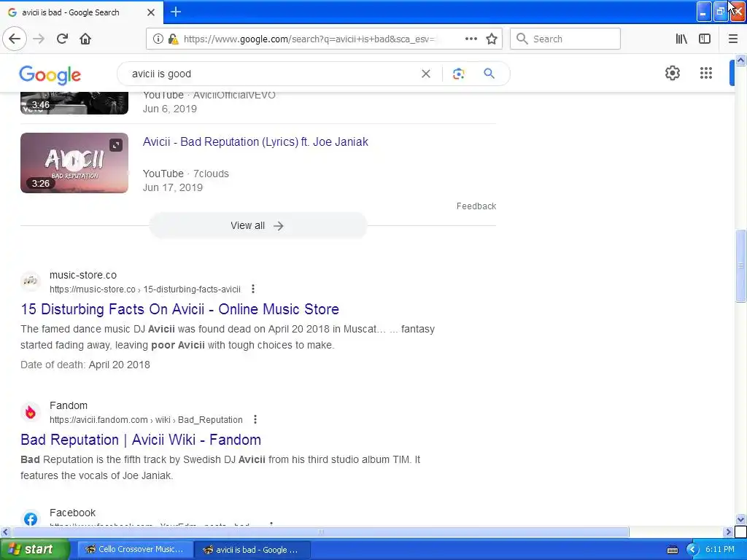Click the vertical scrollbar thumb
Viewport: 747px width, 560px height.
[x=740, y=265]
